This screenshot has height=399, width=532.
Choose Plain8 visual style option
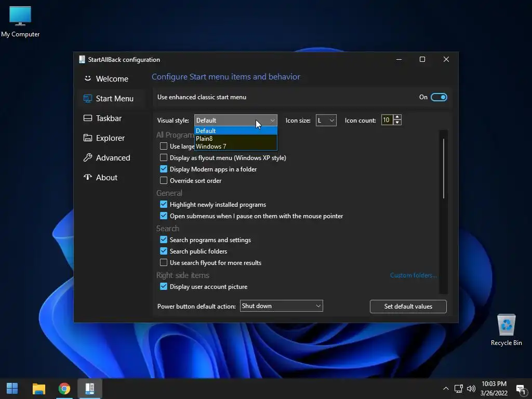click(236, 138)
